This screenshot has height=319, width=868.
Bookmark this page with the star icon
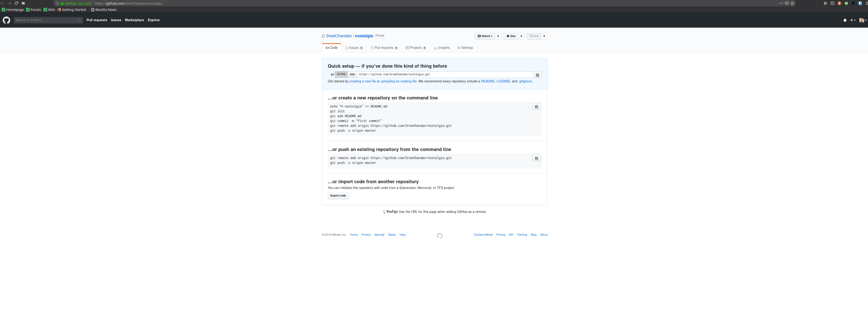[x=792, y=3]
